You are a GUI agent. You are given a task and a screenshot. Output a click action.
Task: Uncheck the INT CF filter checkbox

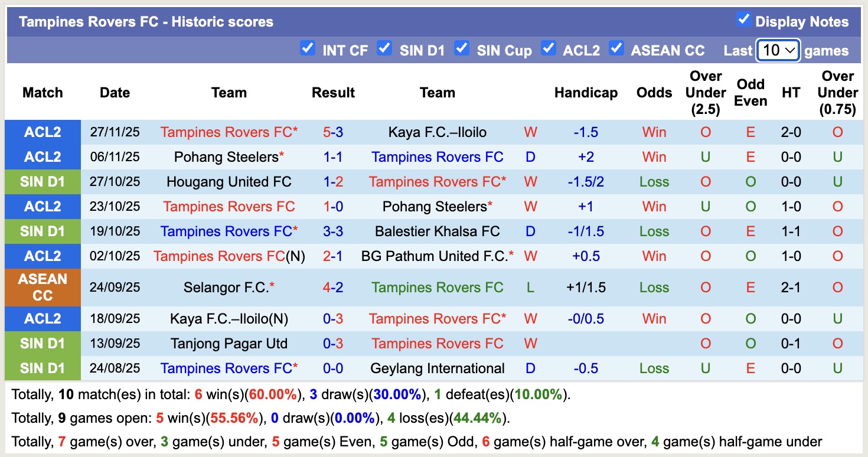tap(307, 48)
